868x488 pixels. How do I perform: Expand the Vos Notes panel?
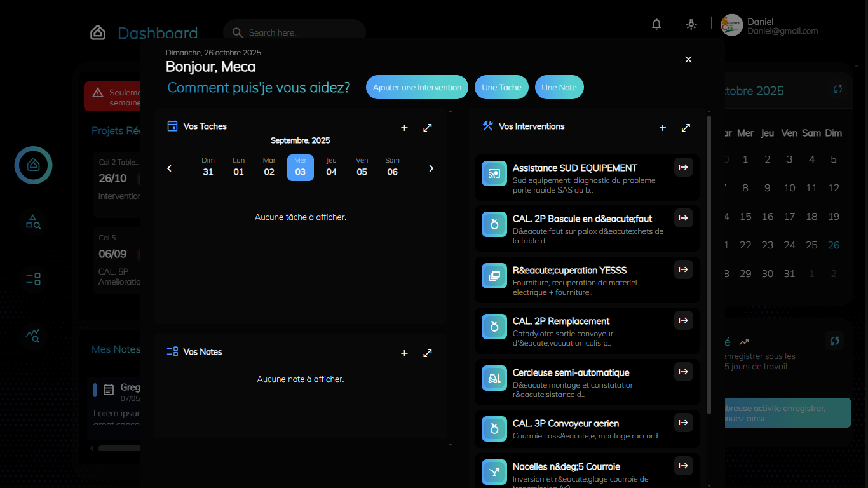coord(428,353)
